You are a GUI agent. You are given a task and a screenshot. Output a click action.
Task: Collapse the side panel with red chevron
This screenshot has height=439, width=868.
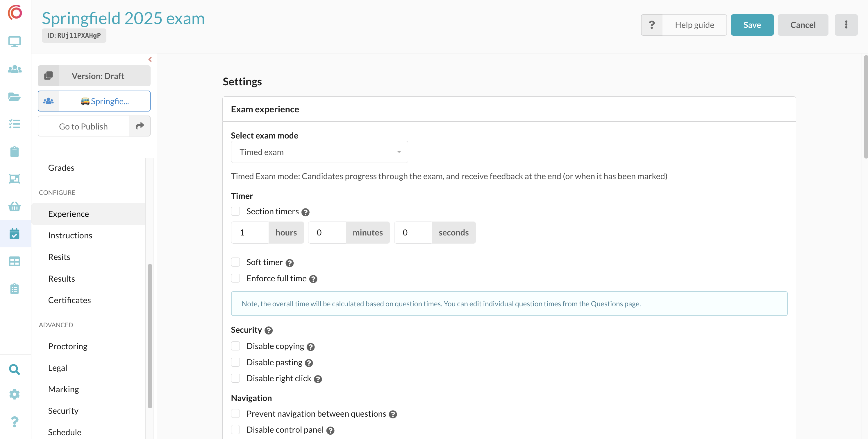[150, 59]
